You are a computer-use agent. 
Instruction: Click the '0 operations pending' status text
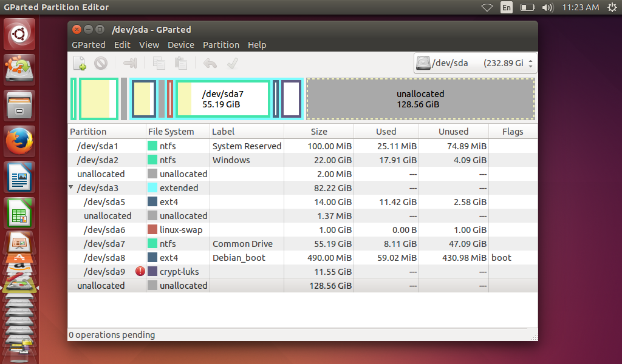112,335
